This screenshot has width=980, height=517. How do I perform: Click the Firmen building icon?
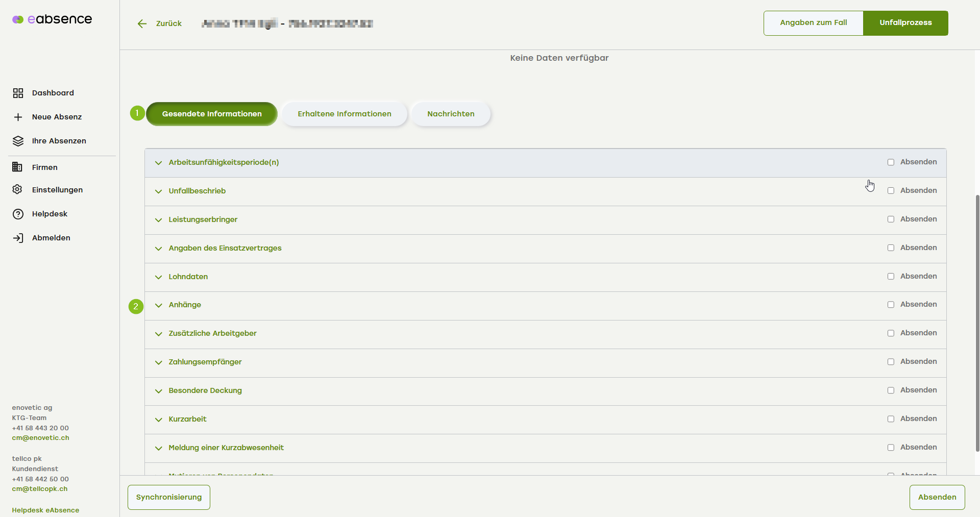click(x=17, y=167)
